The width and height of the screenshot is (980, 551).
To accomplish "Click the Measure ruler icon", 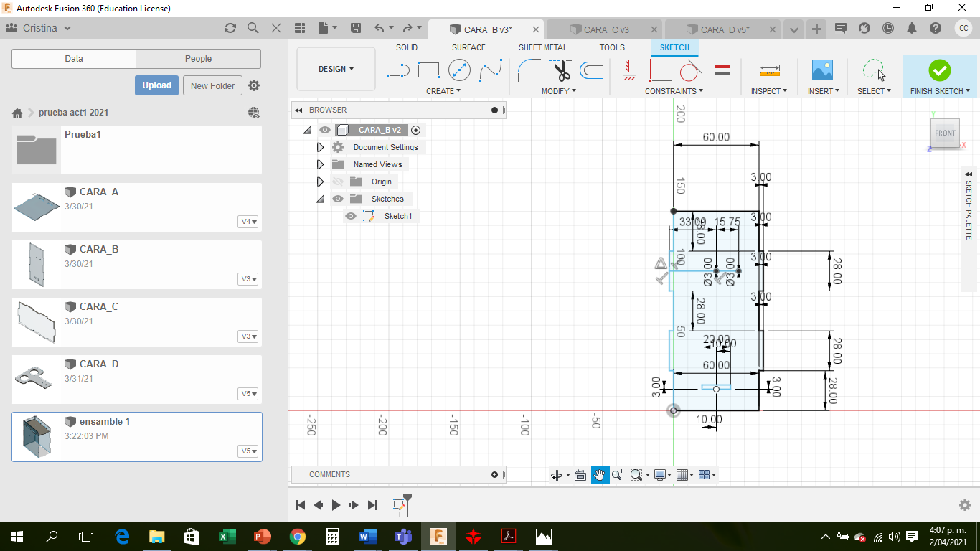I will [x=769, y=70].
